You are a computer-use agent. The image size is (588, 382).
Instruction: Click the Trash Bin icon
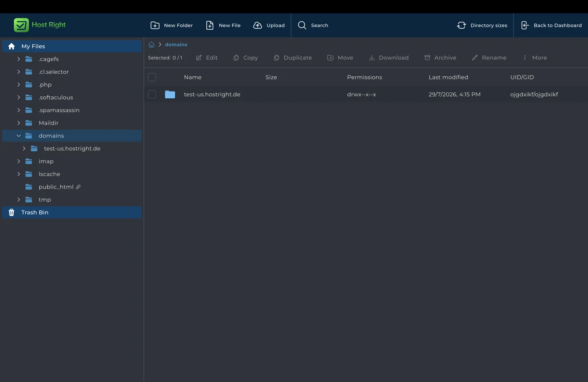[12, 212]
